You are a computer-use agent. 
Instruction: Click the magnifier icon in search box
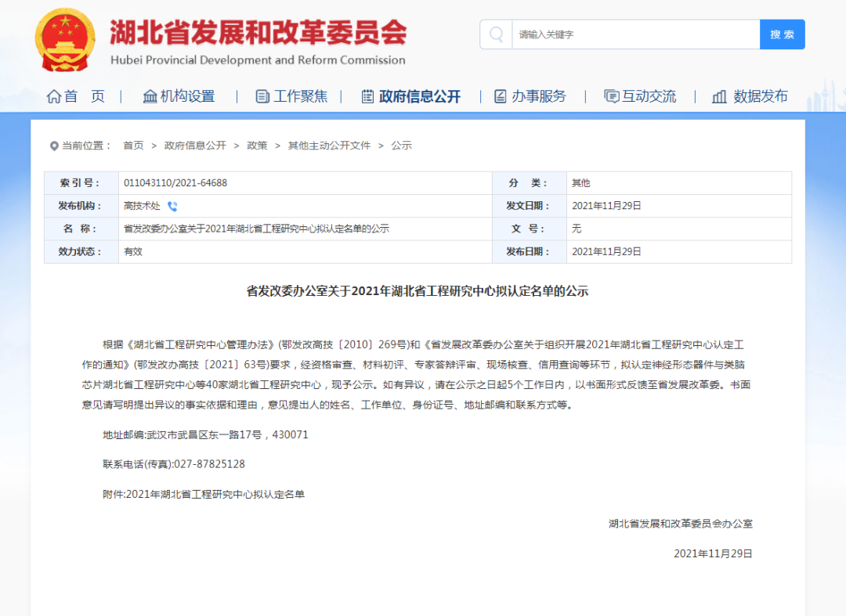pyautogui.click(x=496, y=34)
